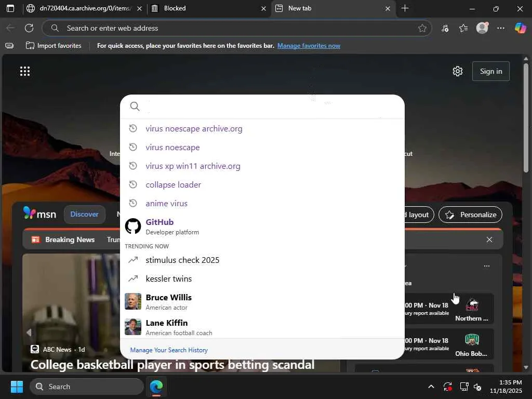Open the Ohio Bob... team game card
Screen dimensions: 532x399
449,344
